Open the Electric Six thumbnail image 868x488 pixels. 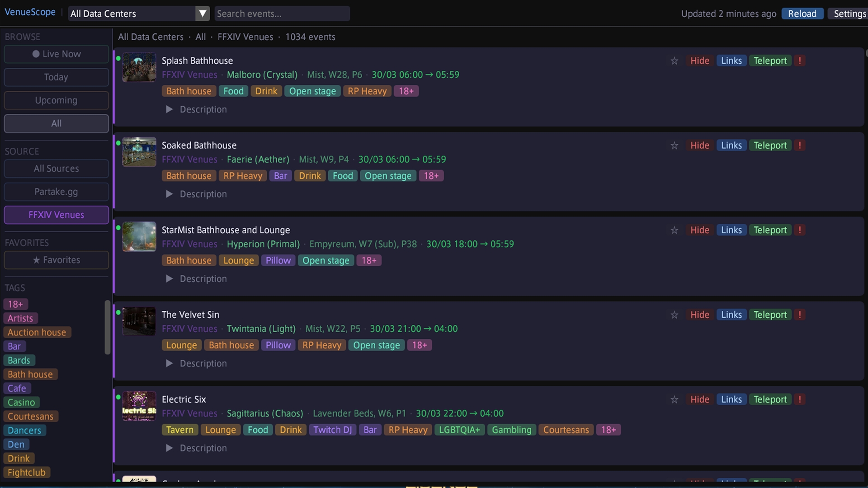(x=139, y=406)
